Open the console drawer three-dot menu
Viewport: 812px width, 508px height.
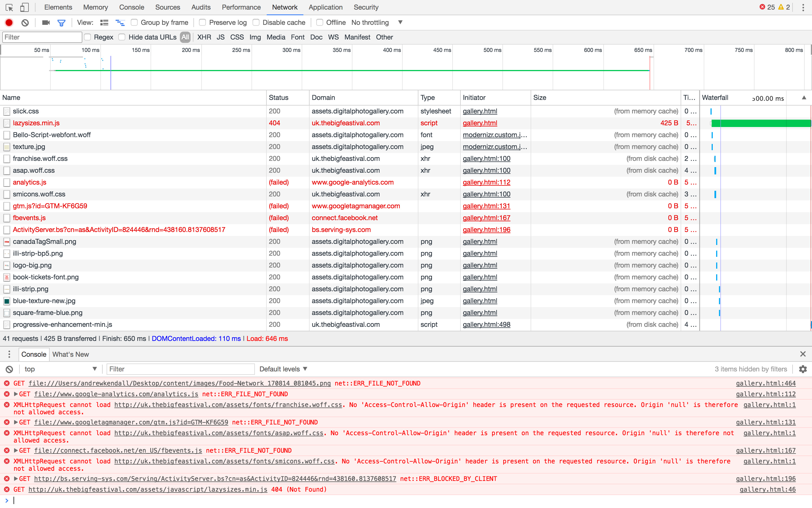(9, 354)
